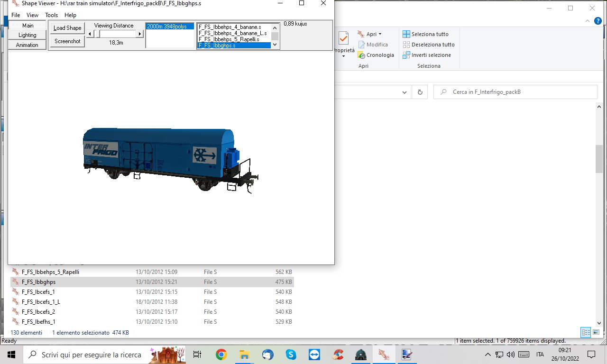Select F_FS_Ibbehps_4_banane_L.s in shape list
Screen dimensions: 607x364
click(234, 33)
